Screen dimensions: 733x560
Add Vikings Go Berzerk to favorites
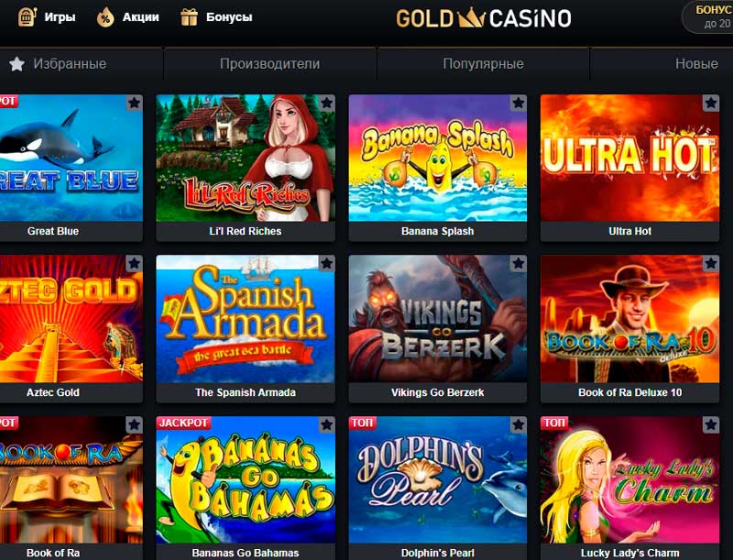[519, 264]
